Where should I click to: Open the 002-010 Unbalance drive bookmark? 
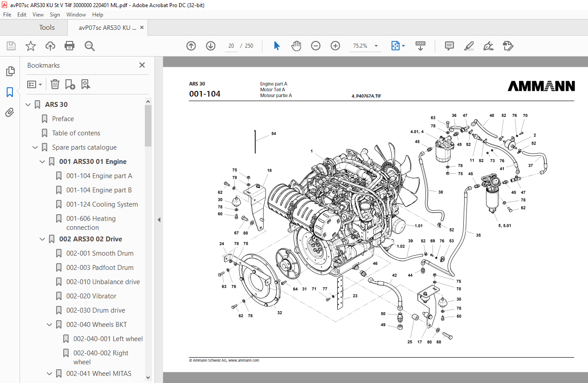(103, 282)
